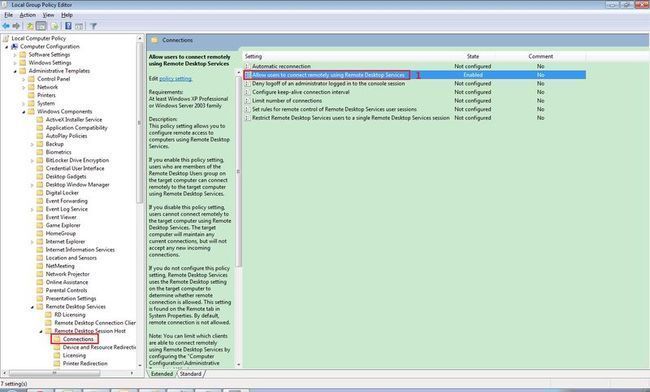Select the Device and Resource Redirection folder
650x392 pixels.
(x=99, y=347)
